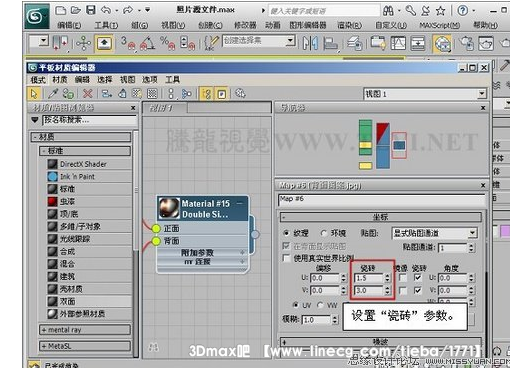Uncheck the V tile (瓷砖) checkbox
Viewport: 510px width, 368px height.
coord(417,290)
